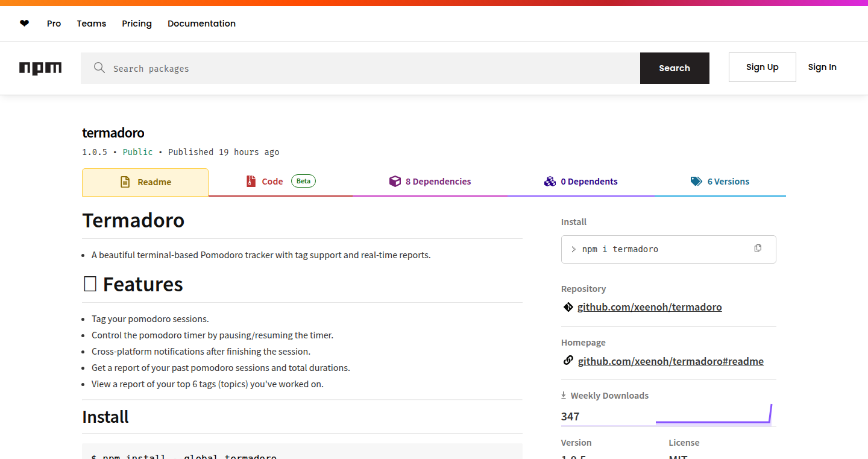Click the Beta badge next to Code

click(x=303, y=181)
